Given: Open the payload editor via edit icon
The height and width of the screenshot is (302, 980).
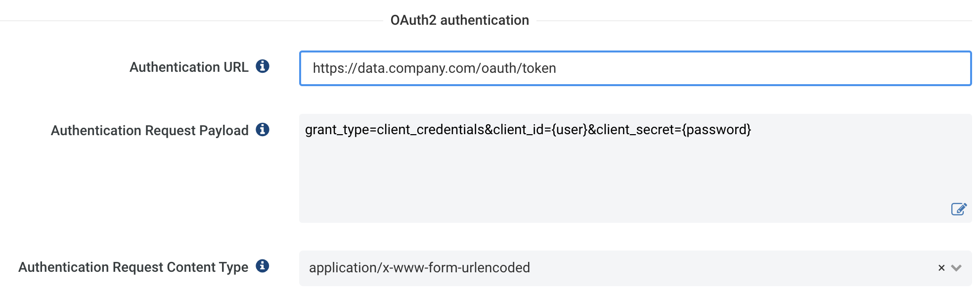Looking at the screenshot, I should coord(959,209).
